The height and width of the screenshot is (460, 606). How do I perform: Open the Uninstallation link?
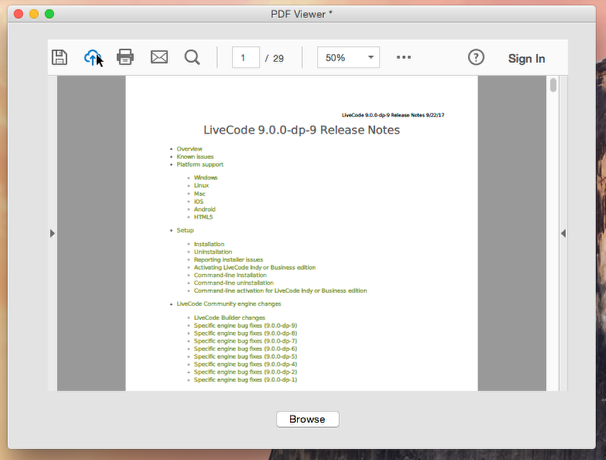pyautogui.click(x=213, y=252)
